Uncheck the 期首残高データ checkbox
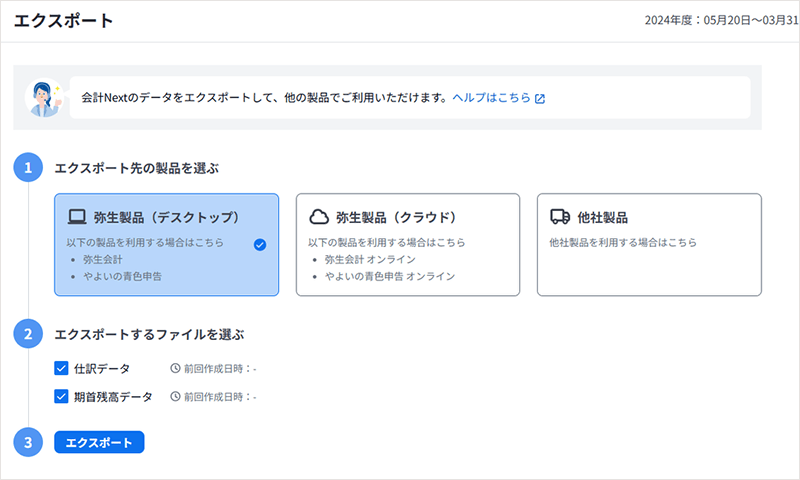The height and width of the screenshot is (480, 800). click(61, 396)
